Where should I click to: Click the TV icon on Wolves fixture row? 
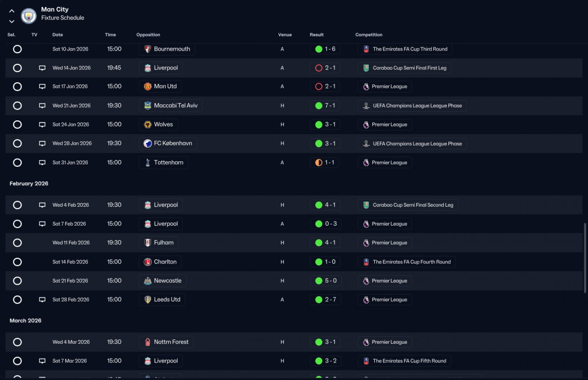point(42,125)
